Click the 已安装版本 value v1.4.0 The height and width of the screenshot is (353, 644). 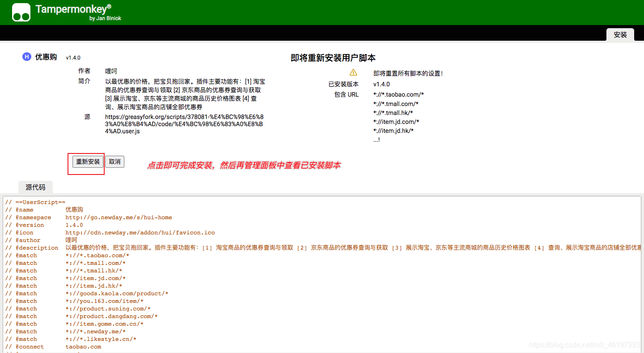click(x=381, y=83)
